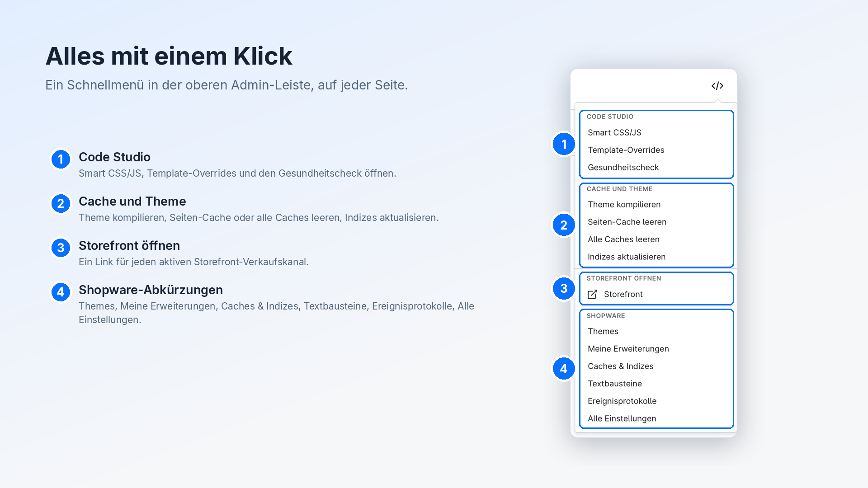Choose Theme kompilieren in the menu
The image size is (868, 488).
pos(624,205)
